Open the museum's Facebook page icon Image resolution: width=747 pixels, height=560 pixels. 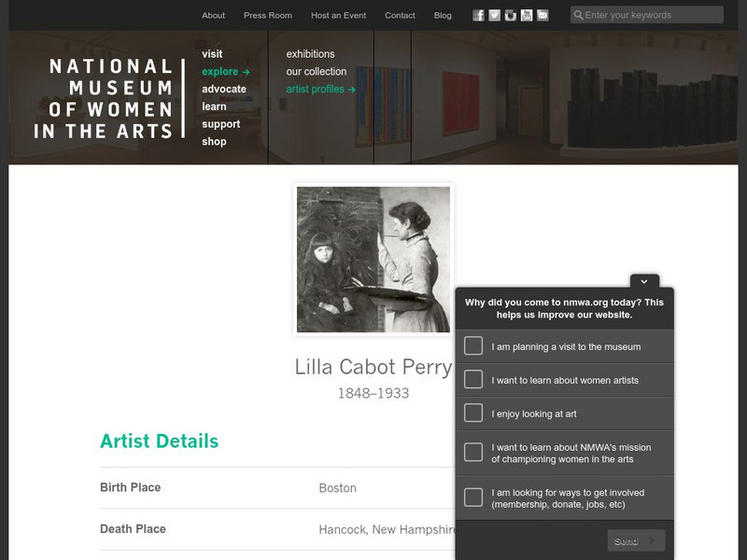tap(479, 15)
